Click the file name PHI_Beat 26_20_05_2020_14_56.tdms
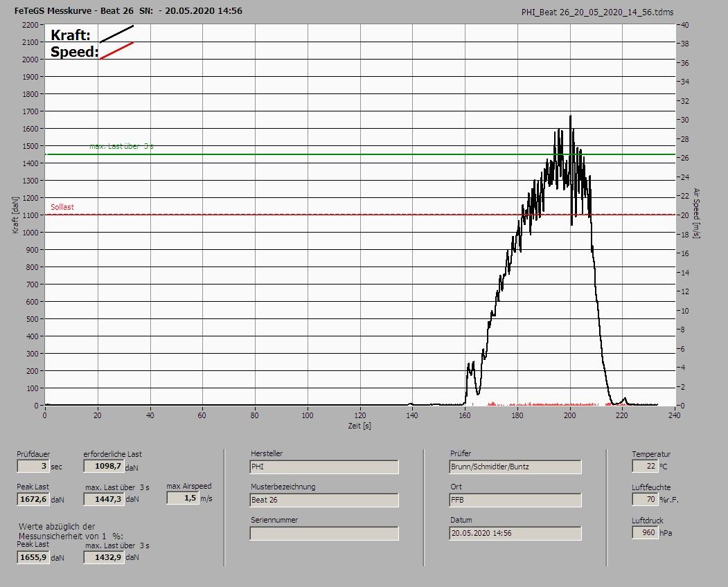This screenshot has width=728, height=587. pyautogui.click(x=597, y=12)
